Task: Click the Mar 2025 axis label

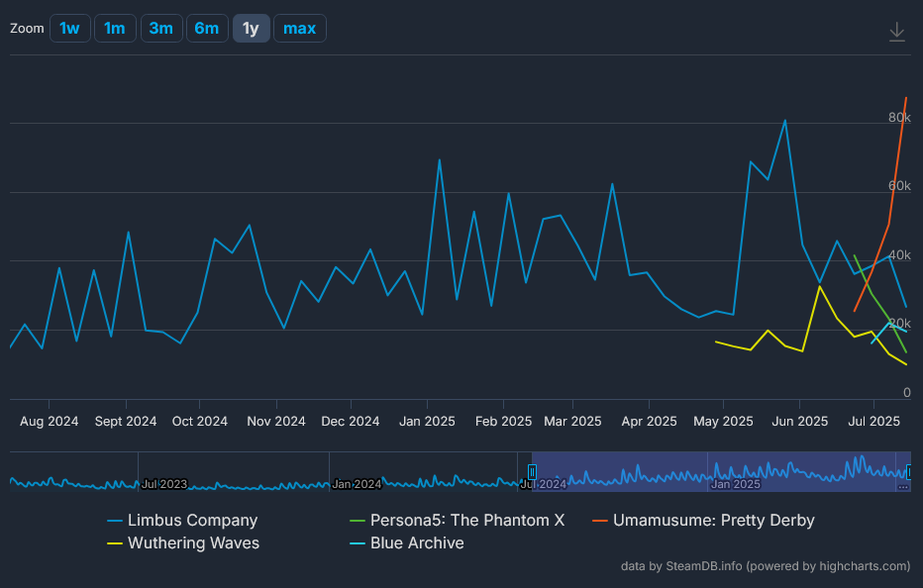Action: tap(572, 422)
